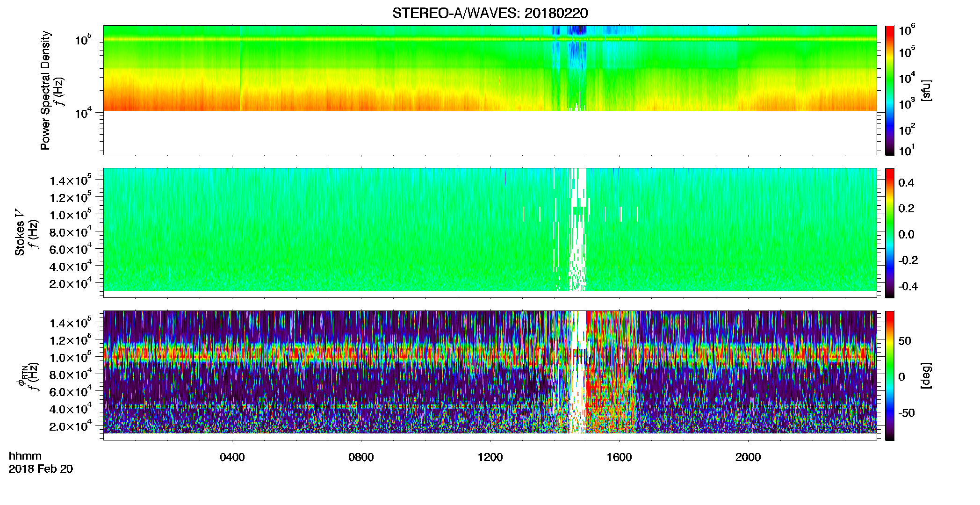Click the Stokes V spectrogram panel
Screen dimensions: 980x505
click(490, 233)
